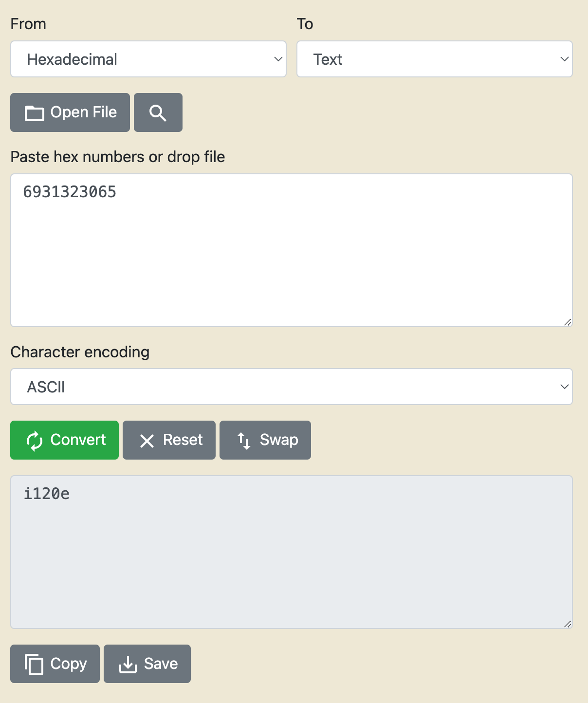Click the X icon on Reset button
This screenshot has width=588, height=703.
pos(147,440)
